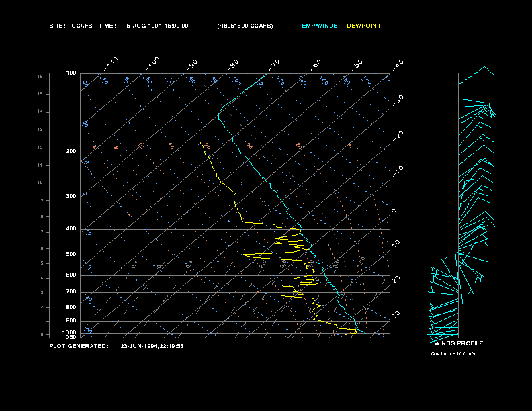Image resolution: width=532 pixels, height=411 pixels.
Task: Click the 400 pressure level label
Action: tap(71, 228)
